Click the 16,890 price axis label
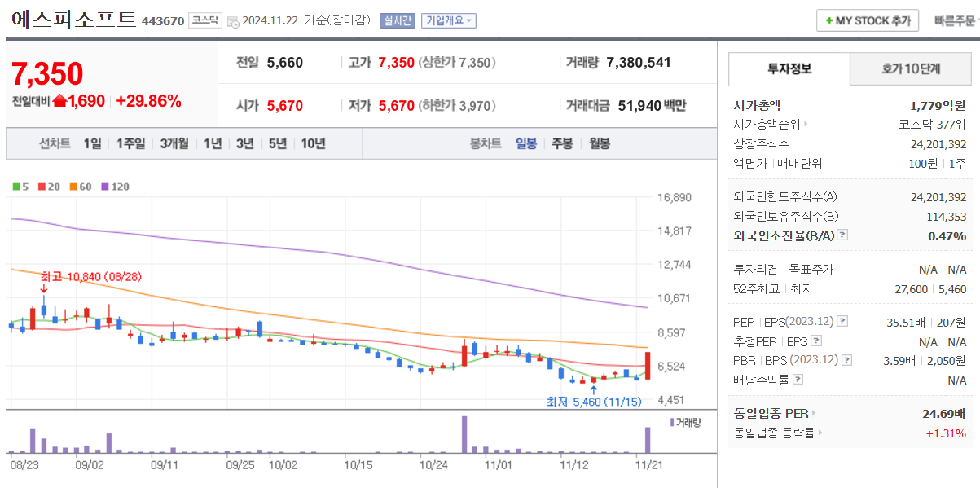This screenshot has height=488, width=980. (x=675, y=197)
